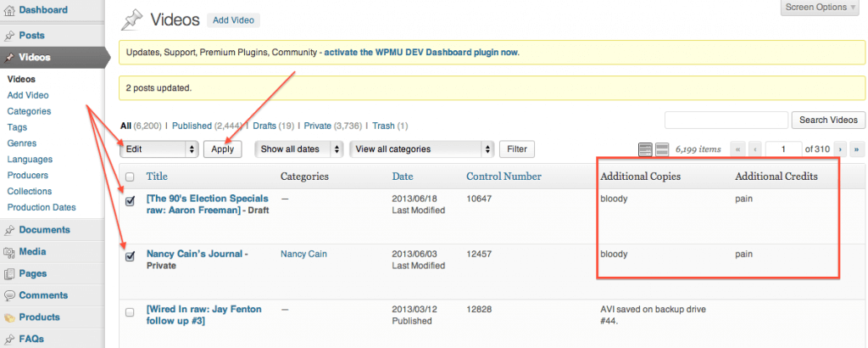Click the Products icon in sidebar
Screen dimensions: 868x348
9,317
